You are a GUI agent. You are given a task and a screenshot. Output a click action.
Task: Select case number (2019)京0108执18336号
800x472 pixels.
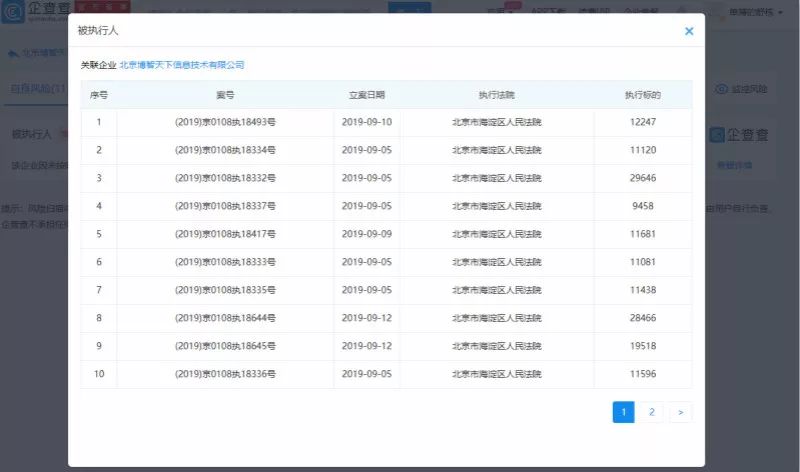point(225,374)
